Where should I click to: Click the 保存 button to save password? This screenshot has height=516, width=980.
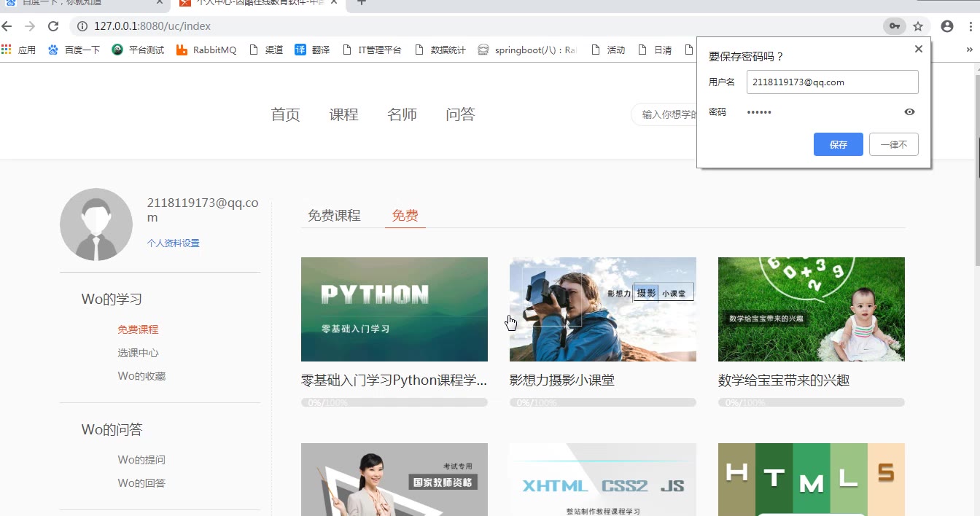[x=838, y=144]
